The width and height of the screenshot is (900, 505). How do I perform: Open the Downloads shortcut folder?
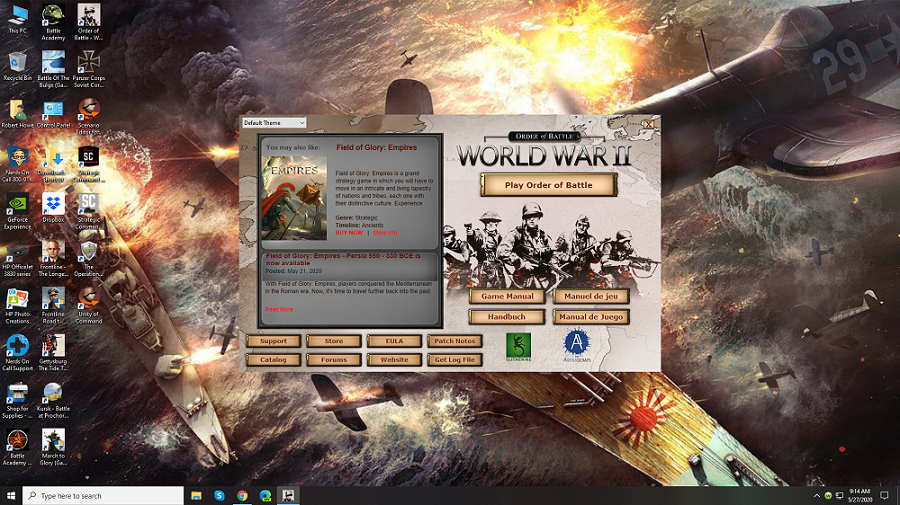click(x=53, y=164)
